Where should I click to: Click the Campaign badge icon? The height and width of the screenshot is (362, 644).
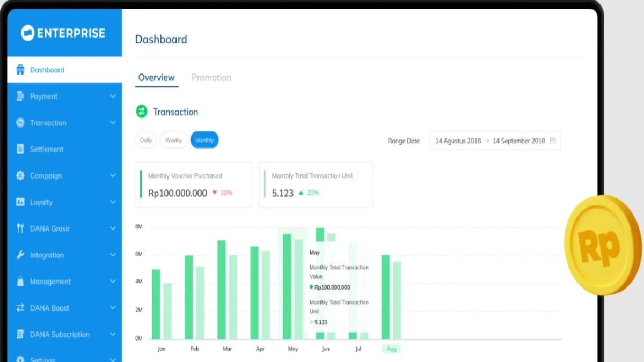pyautogui.click(x=20, y=175)
